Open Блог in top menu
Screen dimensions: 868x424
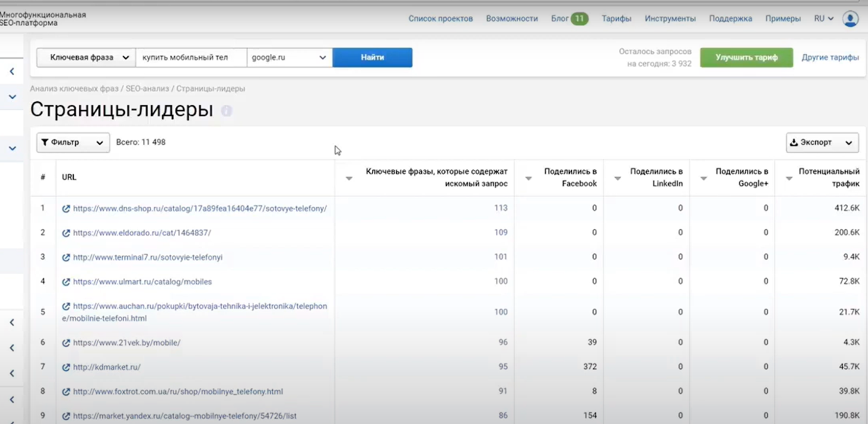tap(560, 18)
